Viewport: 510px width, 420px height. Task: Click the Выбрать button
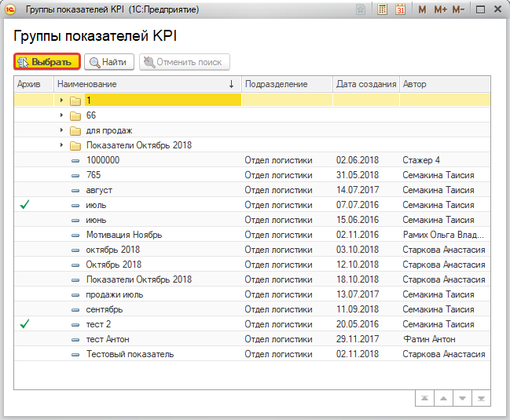(x=47, y=62)
